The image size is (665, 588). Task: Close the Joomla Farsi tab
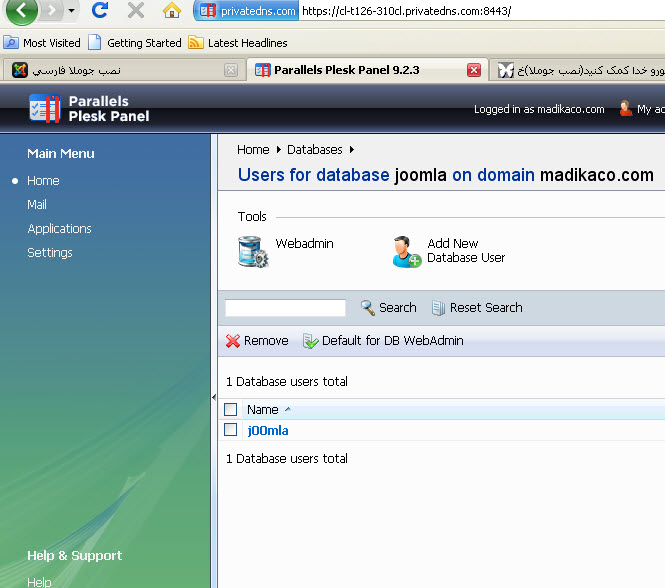tap(231, 70)
